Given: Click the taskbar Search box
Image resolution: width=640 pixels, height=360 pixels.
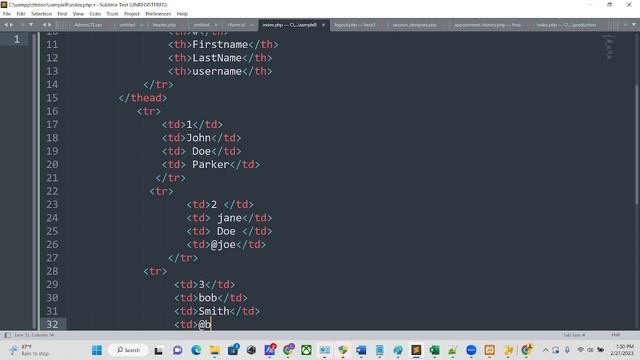Looking at the screenshot, I should 128,350.
